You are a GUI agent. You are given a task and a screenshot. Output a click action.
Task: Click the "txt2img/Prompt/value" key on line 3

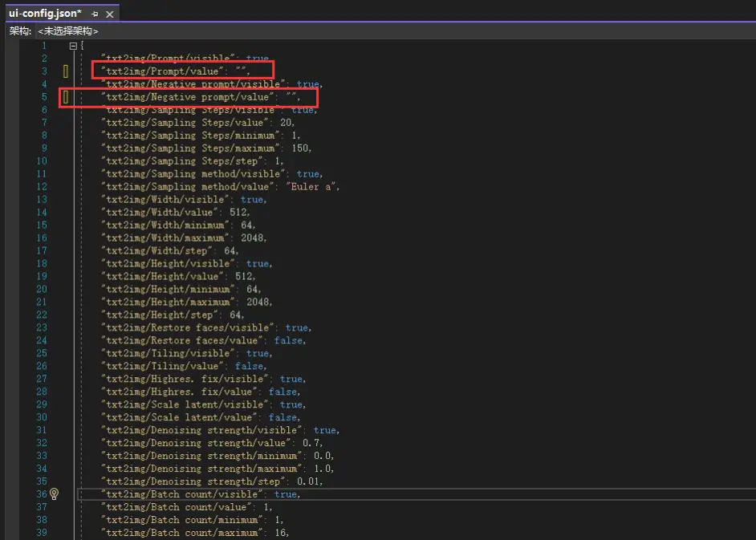pos(162,71)
